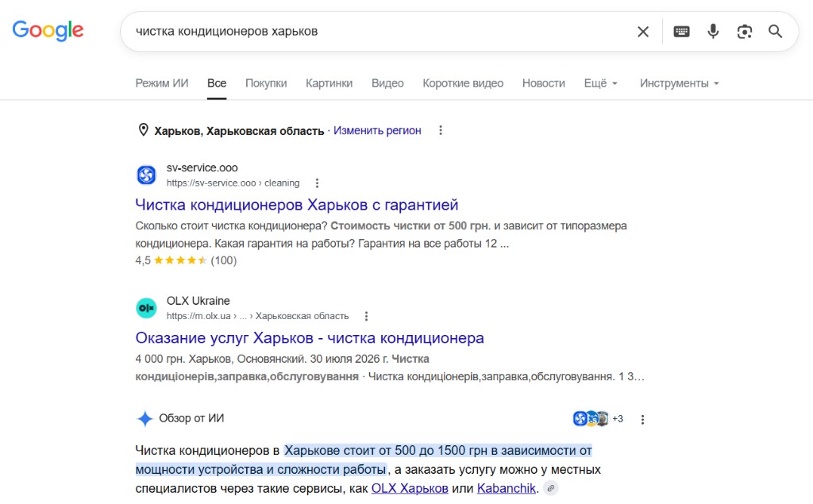Select the 'Все' results tab

pos(217,83)
